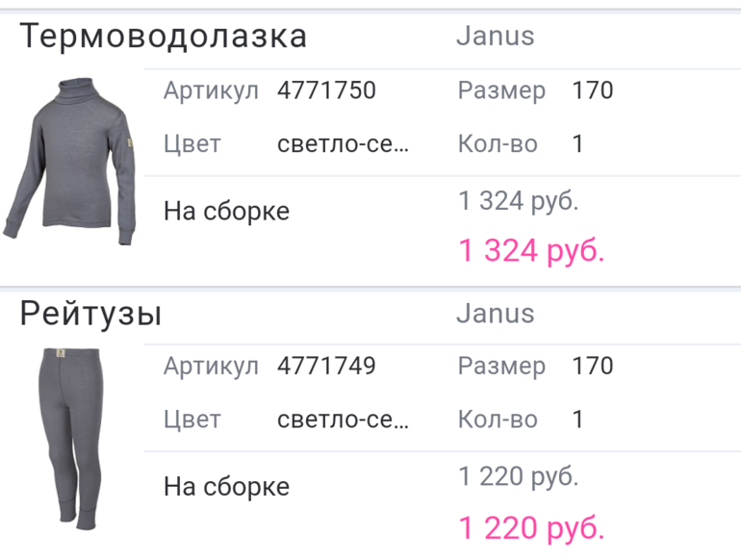741x560 pixels.
Task: Click gray 1 324 руб. price
Action: [518, 201]
